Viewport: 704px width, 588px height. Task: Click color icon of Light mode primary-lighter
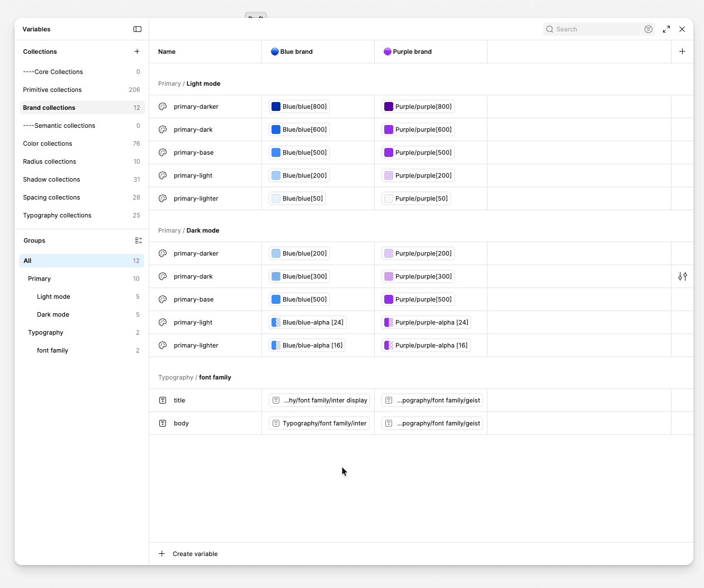(x=163, y=198)
